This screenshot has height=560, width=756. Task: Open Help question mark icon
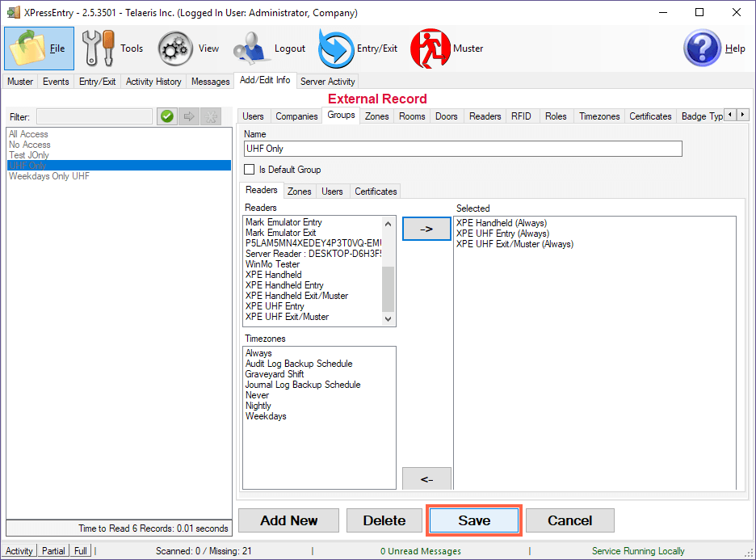(x=701, y=48)
